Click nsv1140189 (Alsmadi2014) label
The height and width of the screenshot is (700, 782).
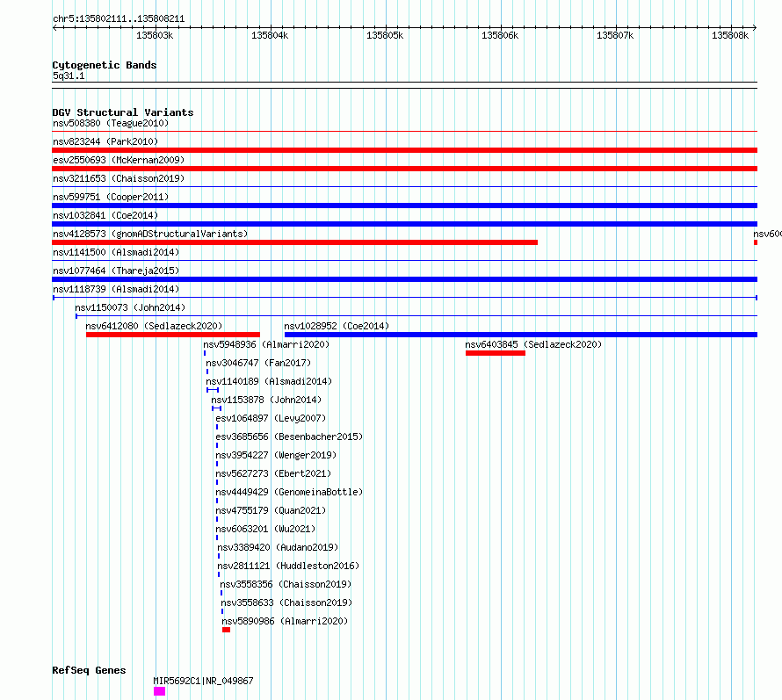pyautogui.click(x=269, y=381)
